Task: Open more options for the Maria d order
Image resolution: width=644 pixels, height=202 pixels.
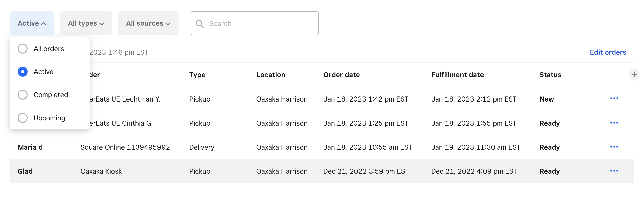Action: [x=614, y=147]
